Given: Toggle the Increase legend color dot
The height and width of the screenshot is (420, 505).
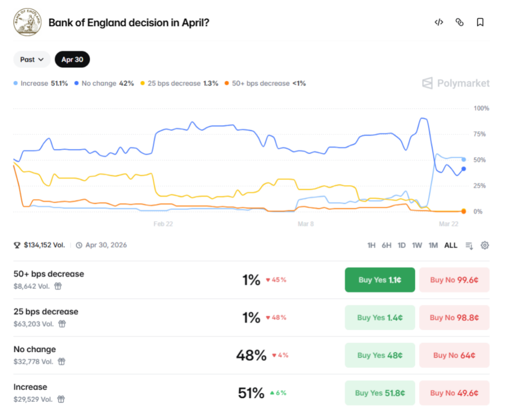Looking at the screenshot, I should (16, 84).
